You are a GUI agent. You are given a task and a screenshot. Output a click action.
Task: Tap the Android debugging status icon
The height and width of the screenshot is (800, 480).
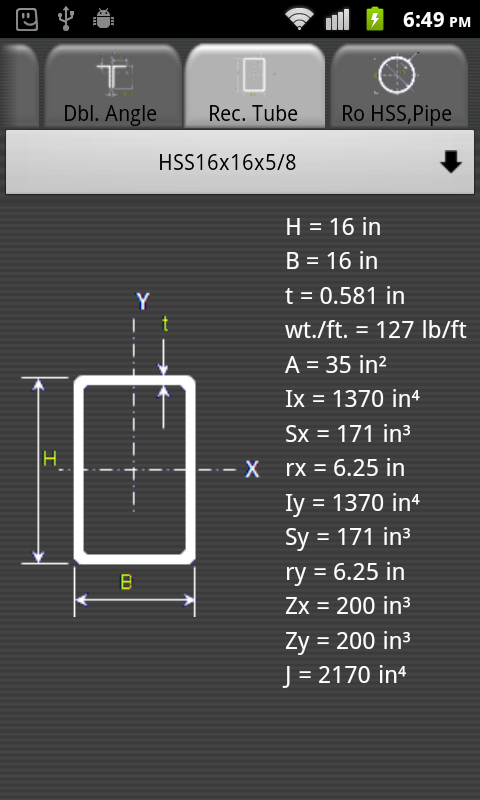point(104,20)
